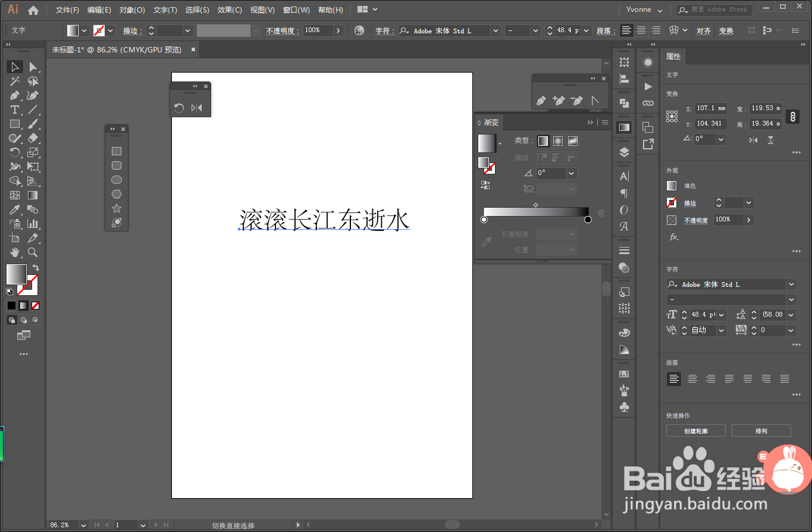The height and width of the screenshot is (532, 812).
Task: Open the 文件 menu
Action: pos(66,10)
